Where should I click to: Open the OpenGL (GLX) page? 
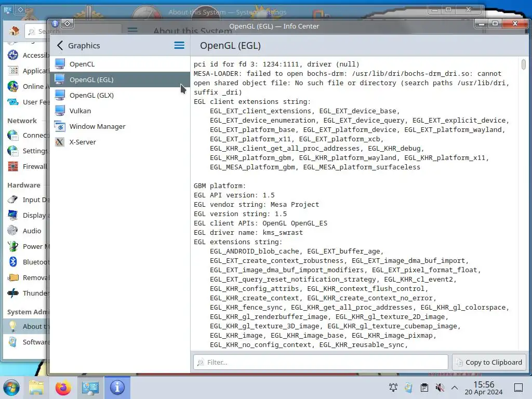click(x=120, y=95)
